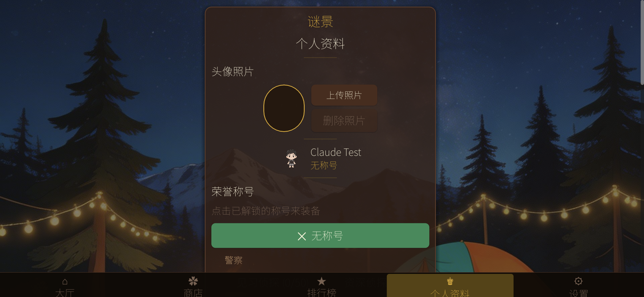
Task: Open the 商店 shop flower icon
Action: [x=193, y=281]
